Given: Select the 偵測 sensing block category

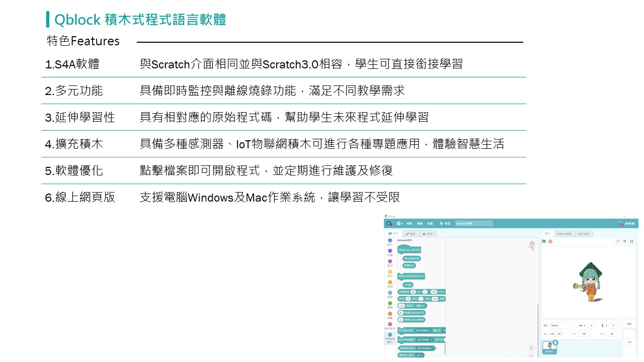Looking at the screenshot, I should coord(390,294).
